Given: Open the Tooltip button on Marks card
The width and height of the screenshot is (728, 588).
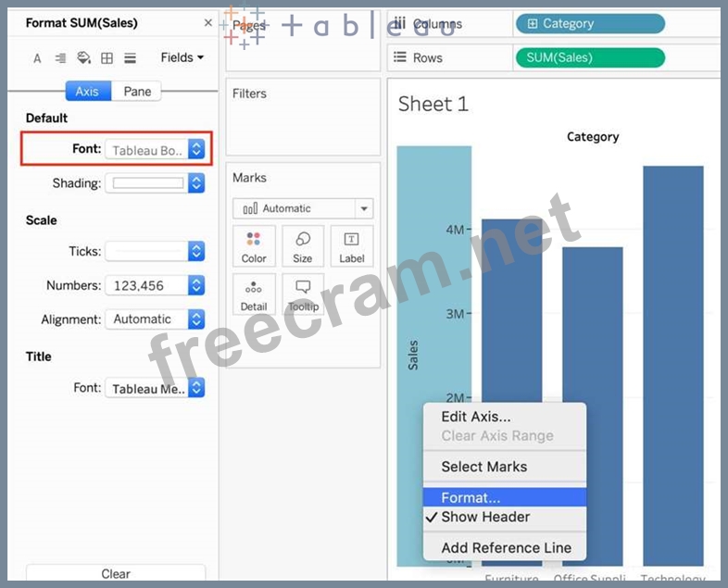Looking at the screenshot, I should (303, 295).
